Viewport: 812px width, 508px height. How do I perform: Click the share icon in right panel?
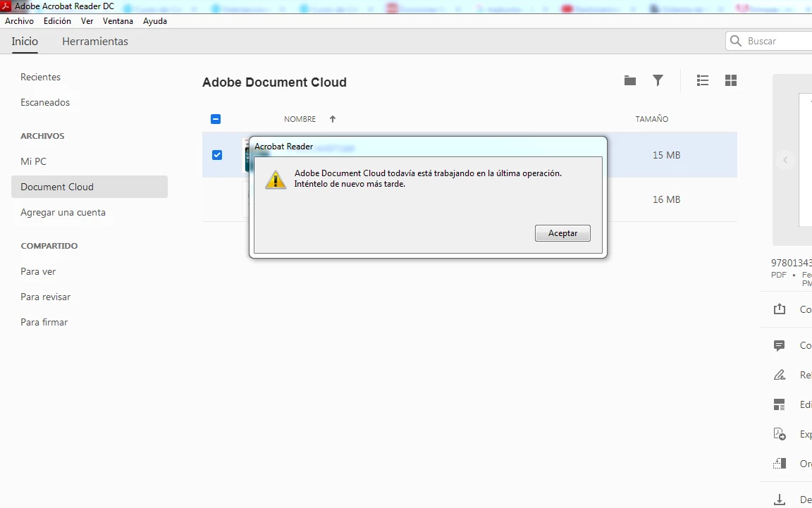click(780, 309)
